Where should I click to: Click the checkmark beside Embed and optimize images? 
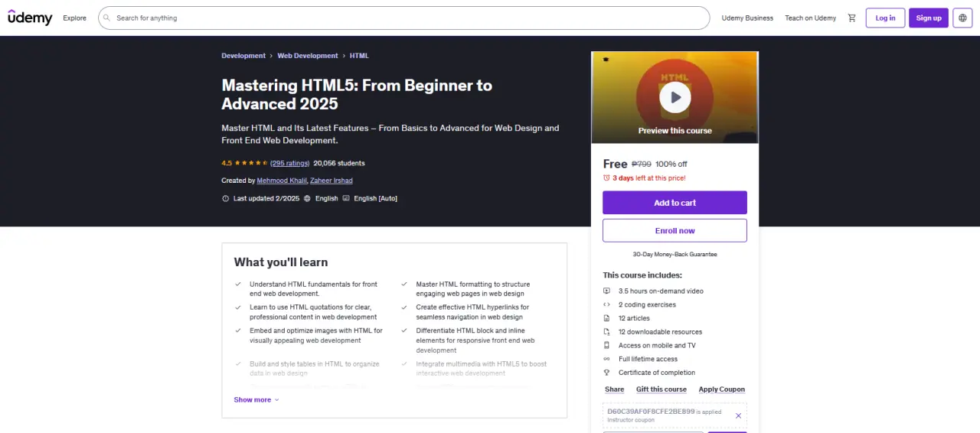pos(238,330)
